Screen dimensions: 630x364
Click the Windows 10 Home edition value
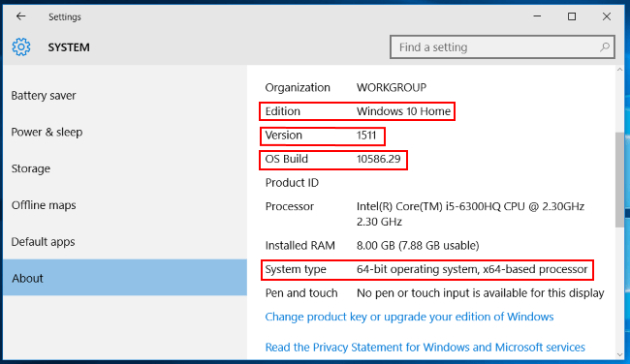pos(403,111)
